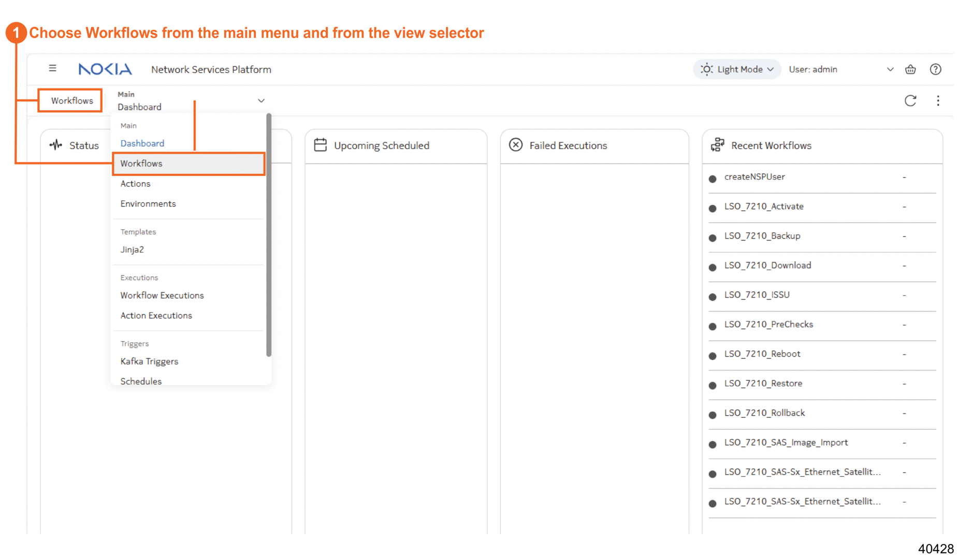Toggle the Light Mode theme switch

coord(736,69)
